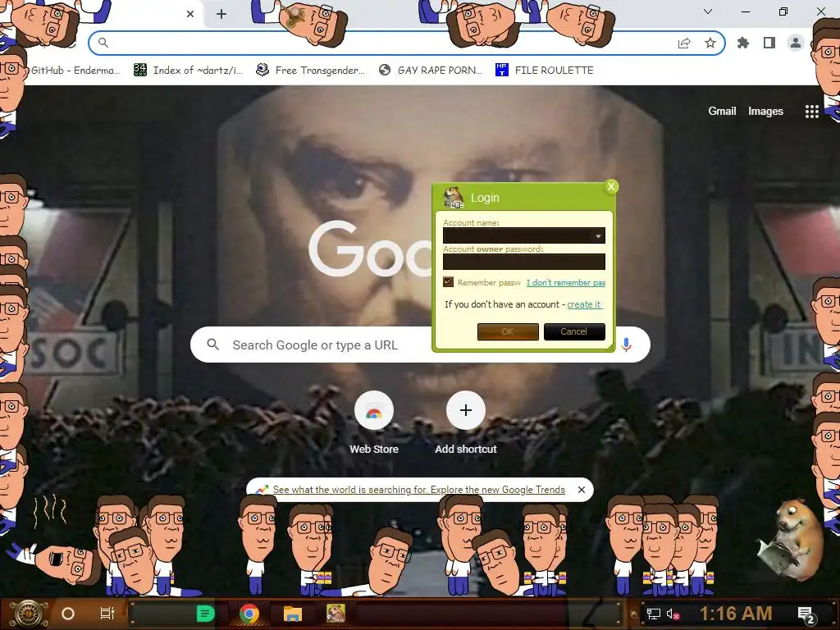Open Cortana circle on taskbar

coord(68,614)
